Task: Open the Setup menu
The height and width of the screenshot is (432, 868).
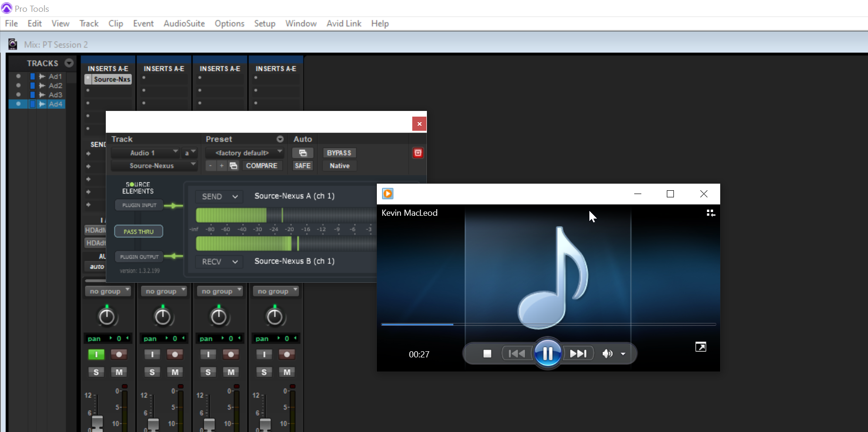Action: 264,24
